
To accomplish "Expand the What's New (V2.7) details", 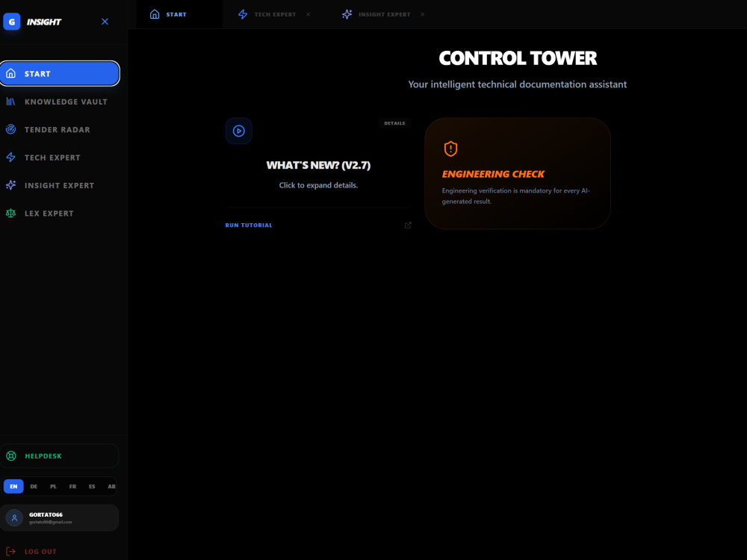I will coord(318,165).
